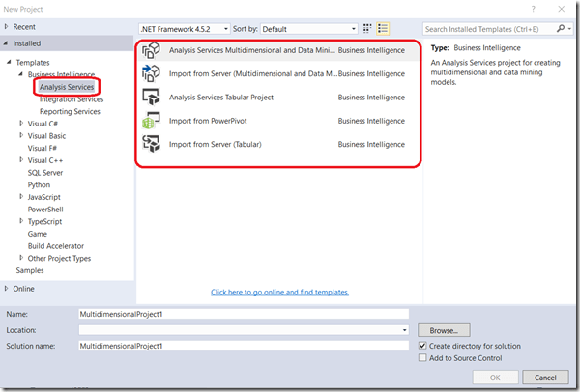Enable Add to Source Control
The height and width of the screenshot is (392, 580).
point(422,357)
